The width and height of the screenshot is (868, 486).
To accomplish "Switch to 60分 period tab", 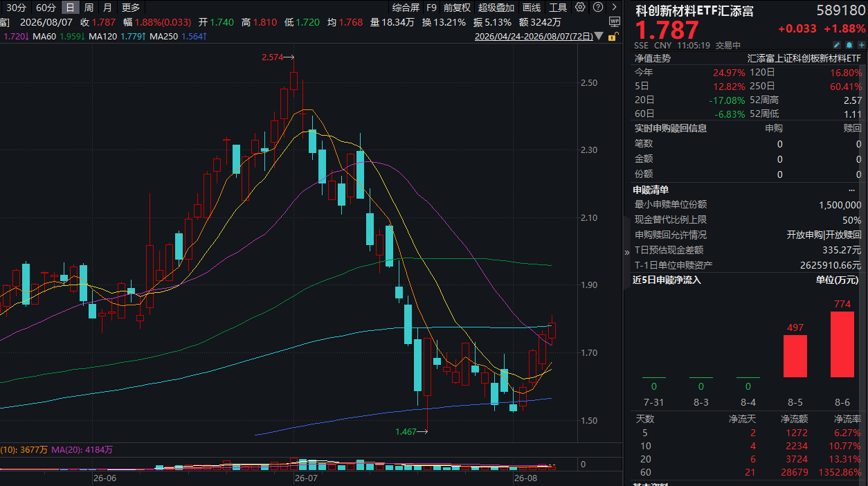I will point(46,8).
